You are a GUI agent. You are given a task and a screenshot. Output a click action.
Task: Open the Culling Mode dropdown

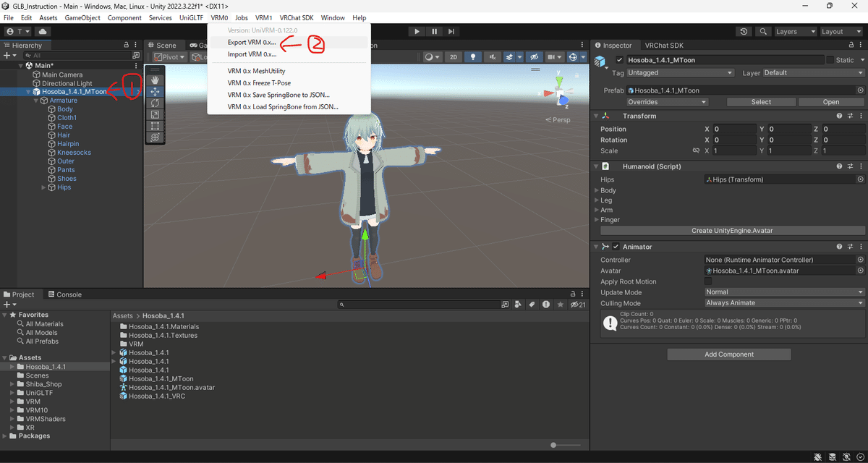(785, 303)
